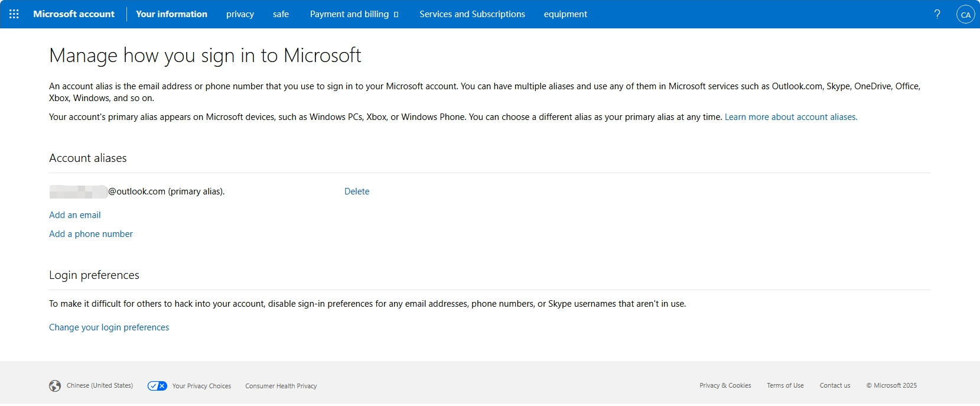Open the equipment tab
Image resolution: width=980 pixels, height=406 pixels.
click(565, 14)
